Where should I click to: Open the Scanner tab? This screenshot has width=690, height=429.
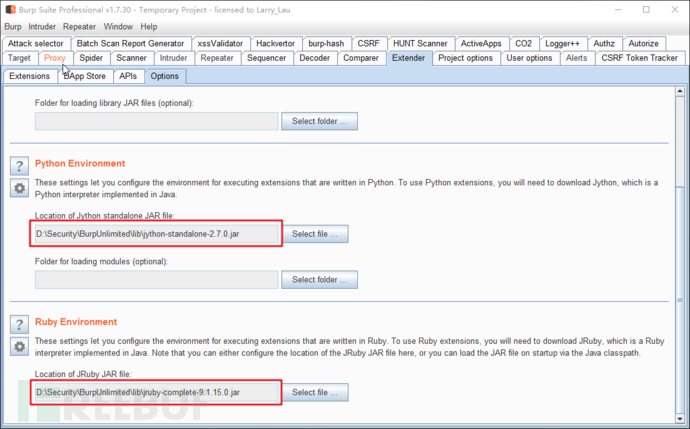(131, 58)
